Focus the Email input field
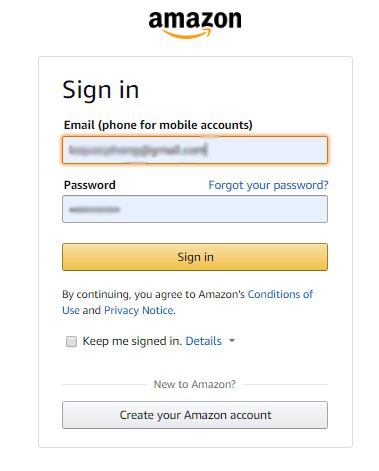The image size is (379, 471). (195, 150)
